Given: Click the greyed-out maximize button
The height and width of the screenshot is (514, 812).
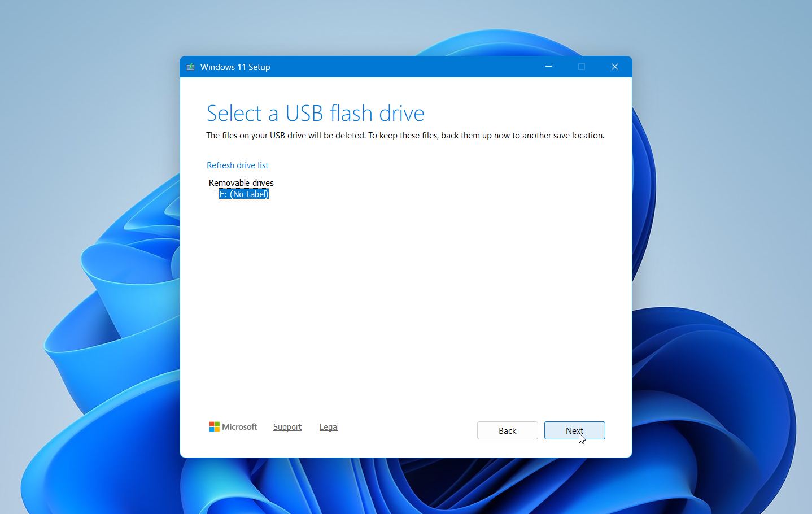Looking at the screenshot, I should [x=582, y=67].
